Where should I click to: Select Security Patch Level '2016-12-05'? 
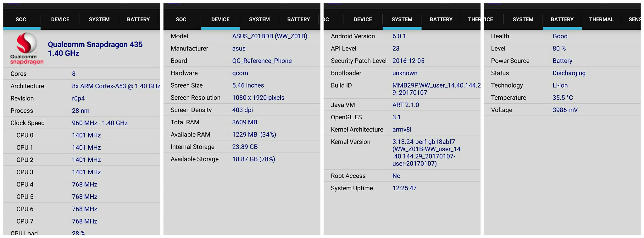click(x=408, y=61)
